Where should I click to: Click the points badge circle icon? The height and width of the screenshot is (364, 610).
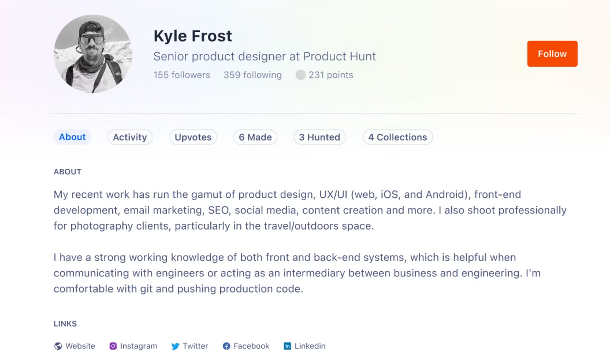[300, 75]
